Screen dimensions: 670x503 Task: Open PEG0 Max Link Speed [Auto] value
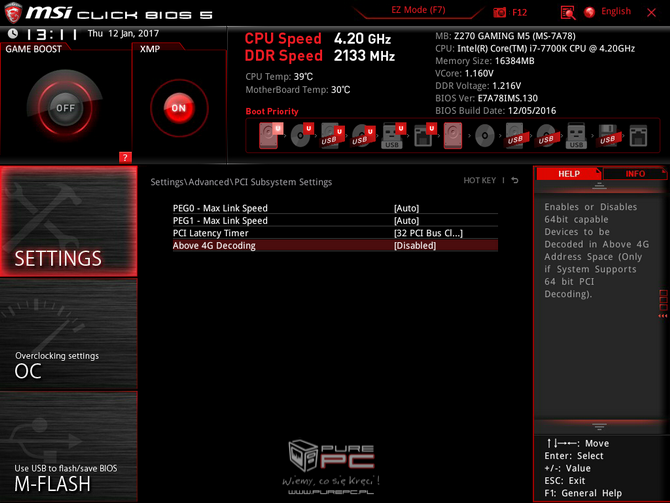click(x=406, y=208)
